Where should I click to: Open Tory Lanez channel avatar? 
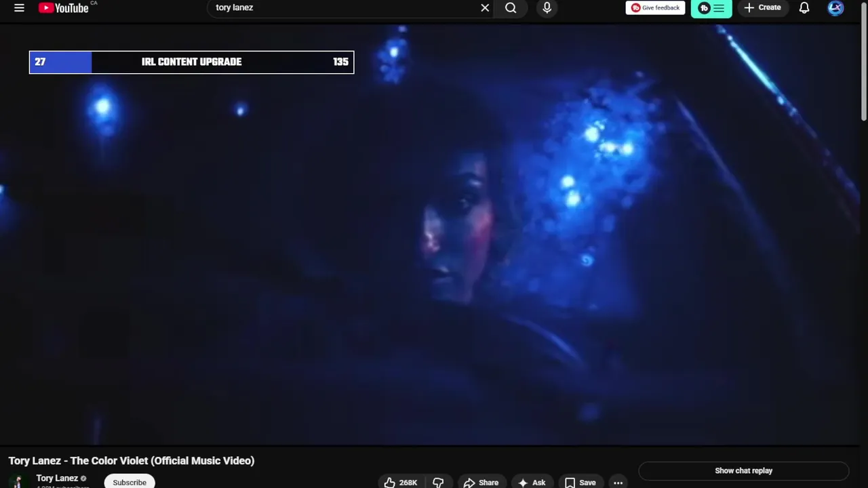[x=18, y=481]
